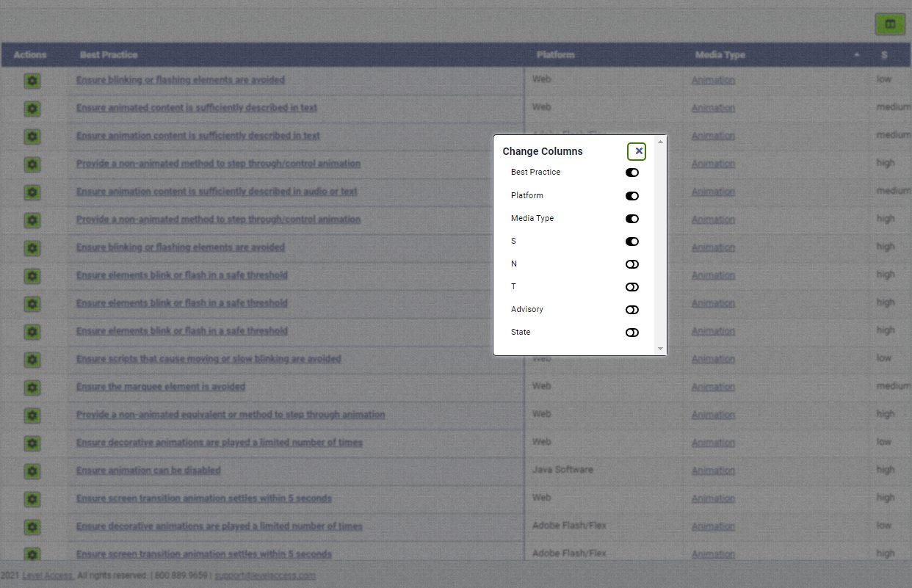This screenshot has height=588, width=912.
Task: Click the Actions column header
Action: click(30, 55)
